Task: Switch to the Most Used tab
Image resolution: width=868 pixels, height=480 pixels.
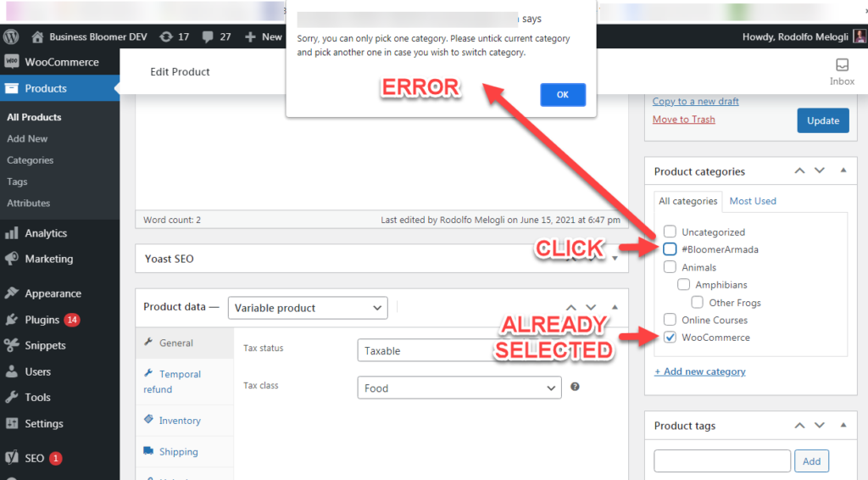Action: coord(753,201)
